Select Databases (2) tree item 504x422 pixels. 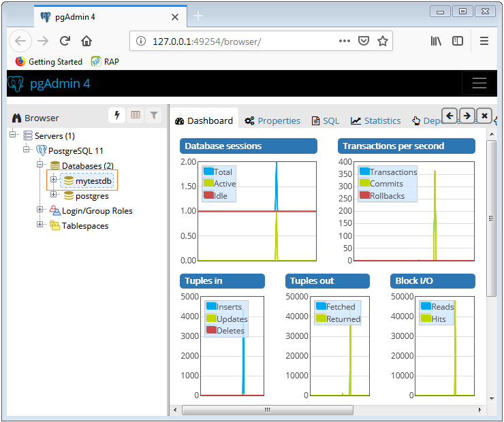(x=82, y=165)
